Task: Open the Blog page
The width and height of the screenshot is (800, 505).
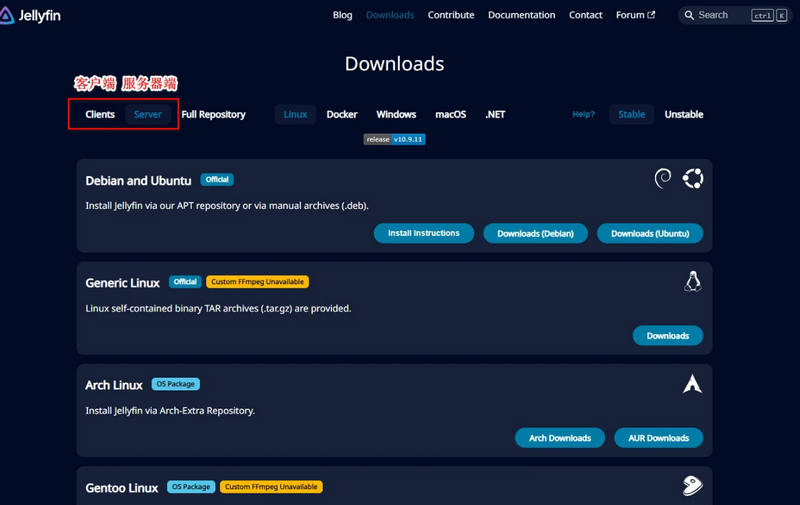Action: pyautogui.click(x=342, y=15)
